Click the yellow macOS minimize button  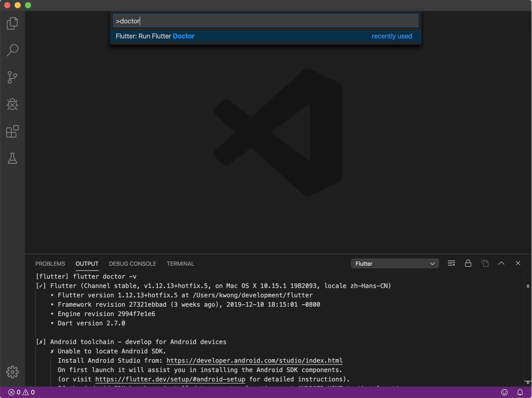pos(18,5)
